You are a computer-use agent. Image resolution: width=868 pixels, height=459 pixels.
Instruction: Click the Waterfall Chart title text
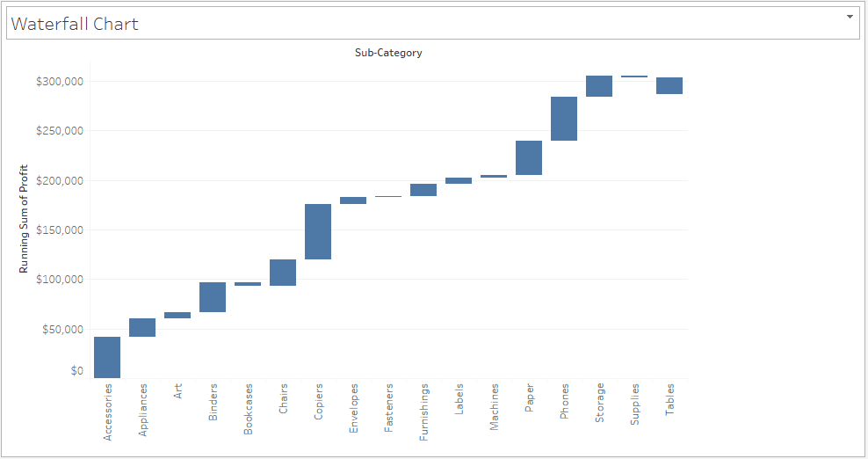pos(75,25)
